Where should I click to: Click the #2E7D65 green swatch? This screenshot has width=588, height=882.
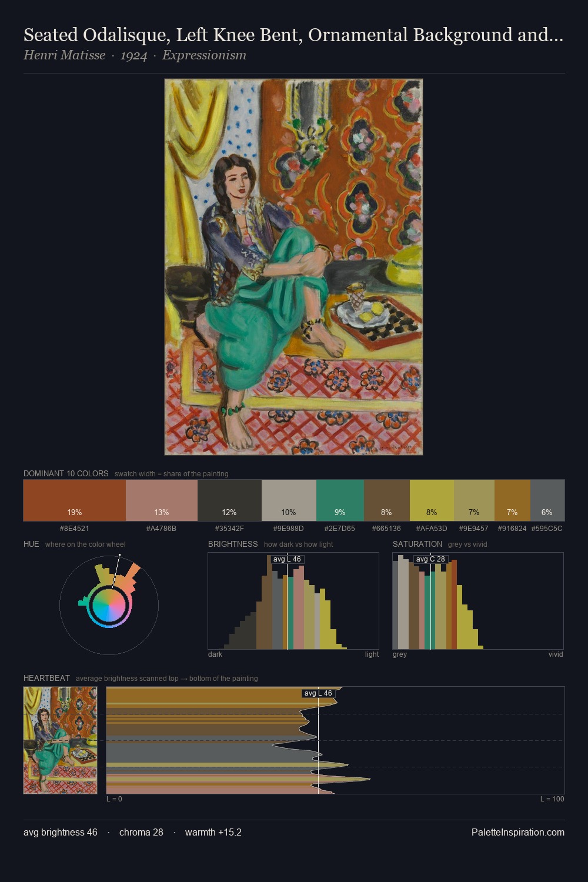point(340,500)
